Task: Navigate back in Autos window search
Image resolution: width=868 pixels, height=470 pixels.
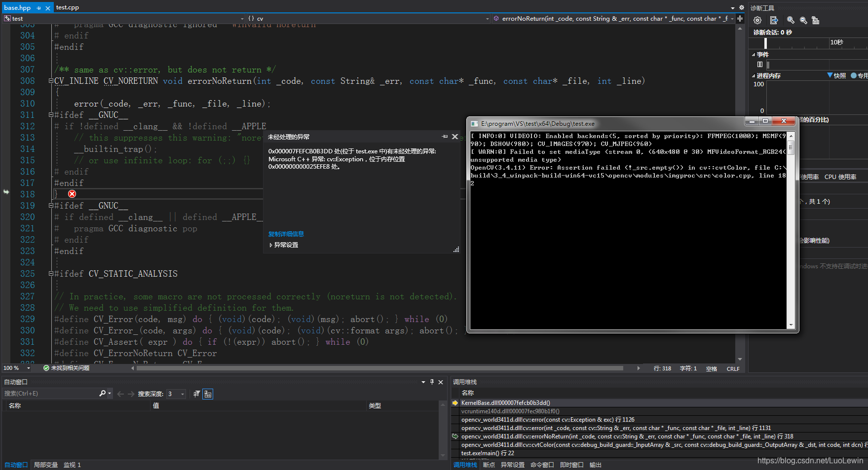Action: coord(120,394)
